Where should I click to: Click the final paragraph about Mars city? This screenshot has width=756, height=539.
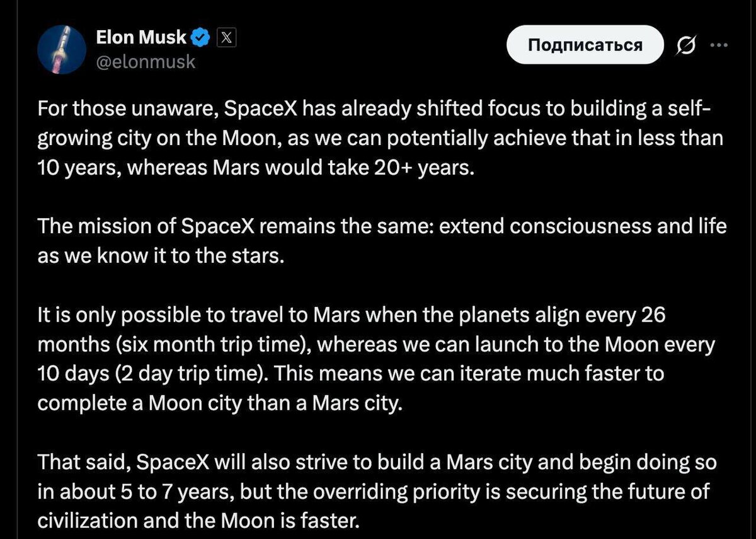point(378,491)
